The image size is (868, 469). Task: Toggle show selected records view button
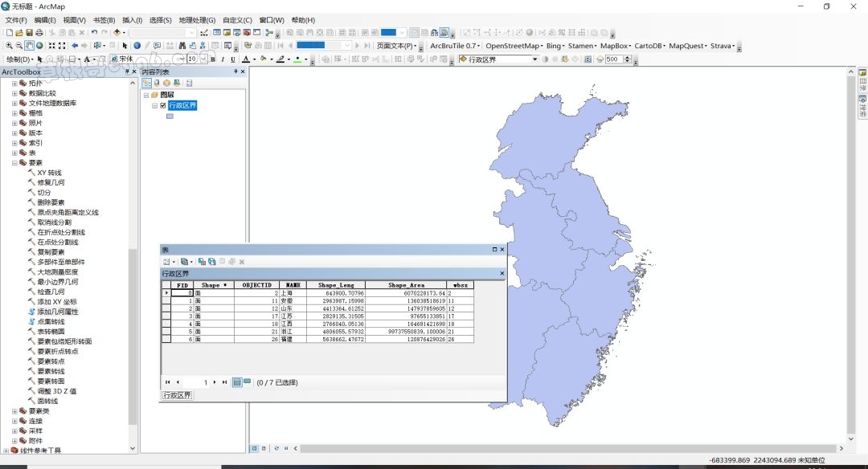[x=247, y=382]
